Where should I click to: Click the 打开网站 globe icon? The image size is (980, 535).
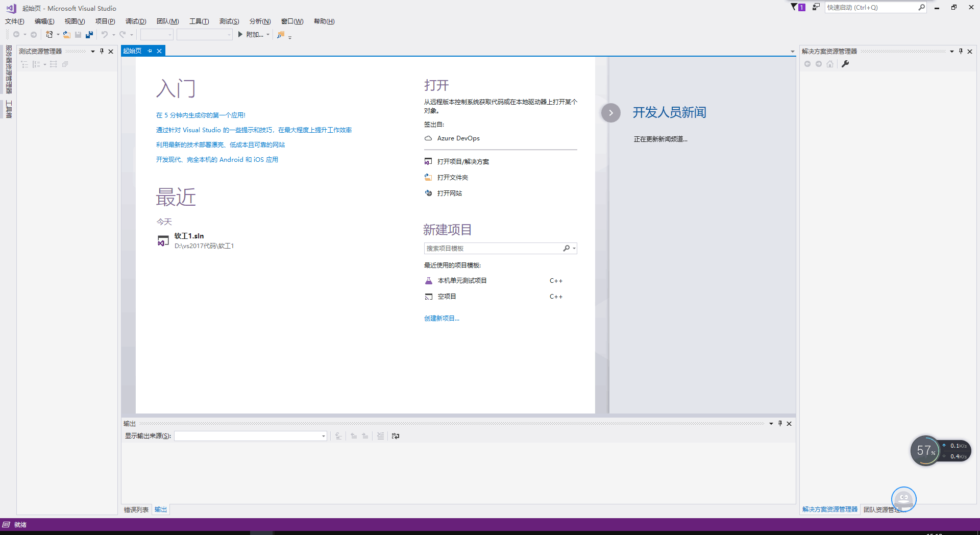[x=428, y=193]
